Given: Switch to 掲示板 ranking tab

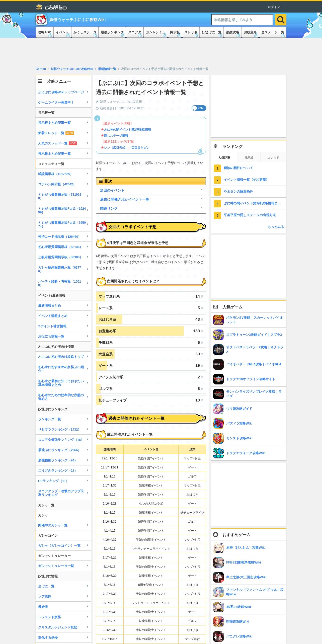Looking at the screenshot, I should tap(249, 157).
